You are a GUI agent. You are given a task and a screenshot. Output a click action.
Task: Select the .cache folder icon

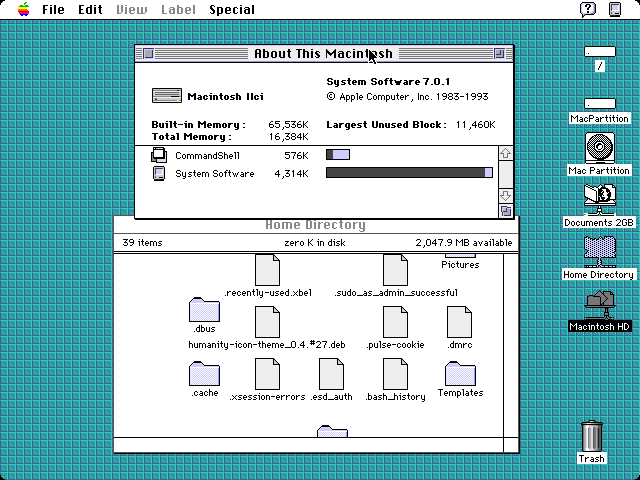tap(204, 374)
